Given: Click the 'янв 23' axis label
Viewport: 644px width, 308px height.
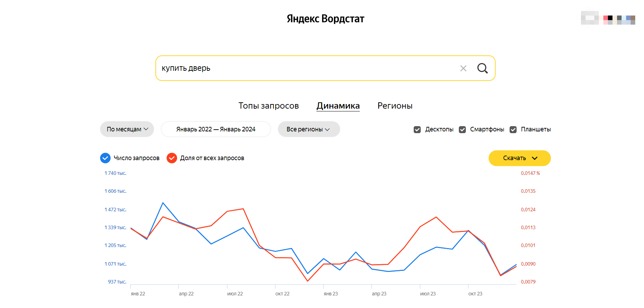Looking at the screenshot, I should pos(331,294).
